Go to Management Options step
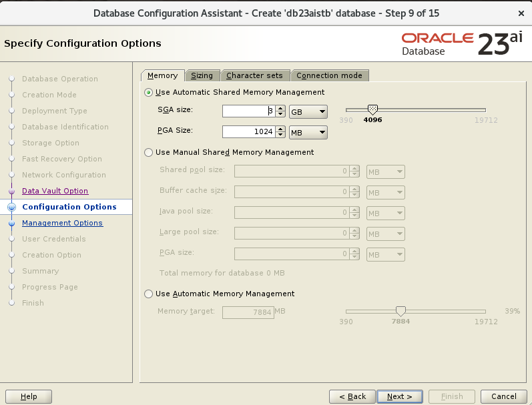Viewport: 532px width, 405px height. [63, 223]
